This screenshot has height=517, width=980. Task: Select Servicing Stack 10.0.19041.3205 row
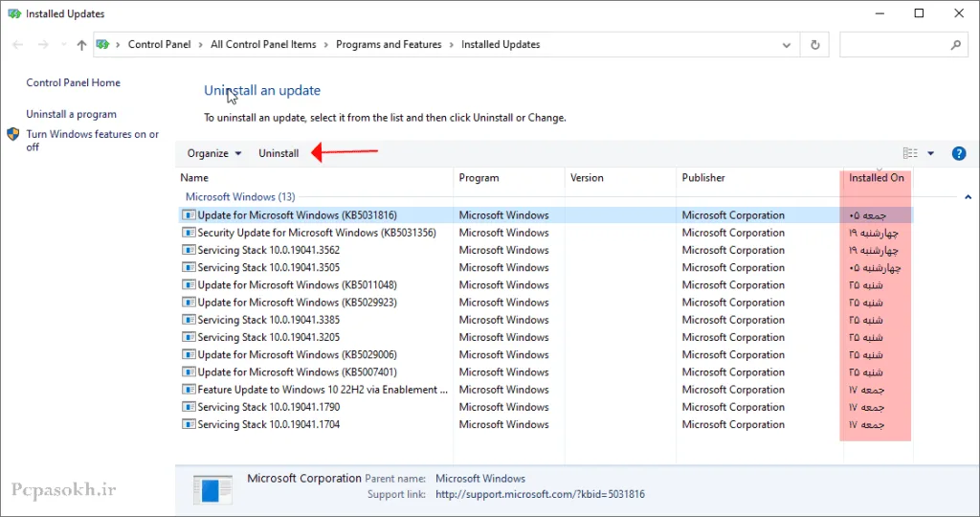tap(545, 338)
